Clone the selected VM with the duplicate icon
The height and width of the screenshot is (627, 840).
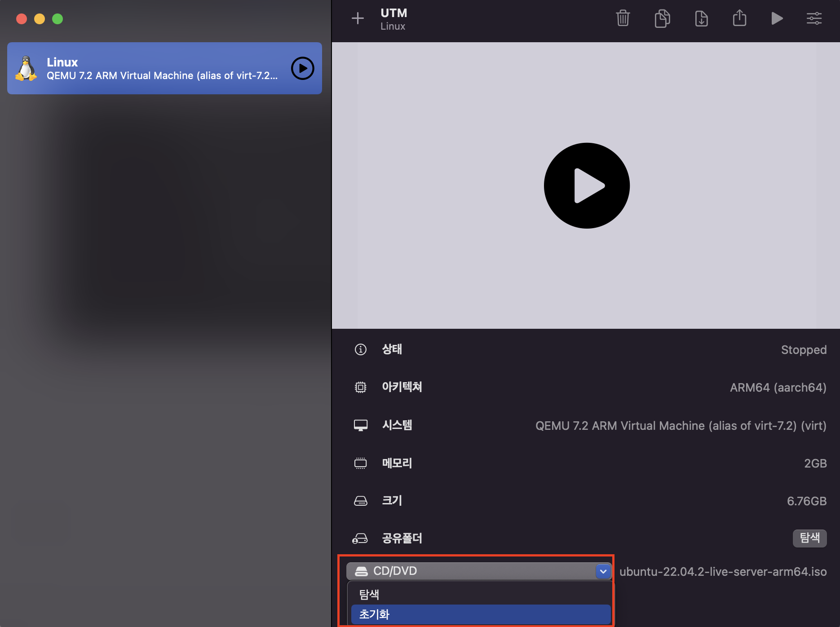pyautogui.click(x=662, y=18)
